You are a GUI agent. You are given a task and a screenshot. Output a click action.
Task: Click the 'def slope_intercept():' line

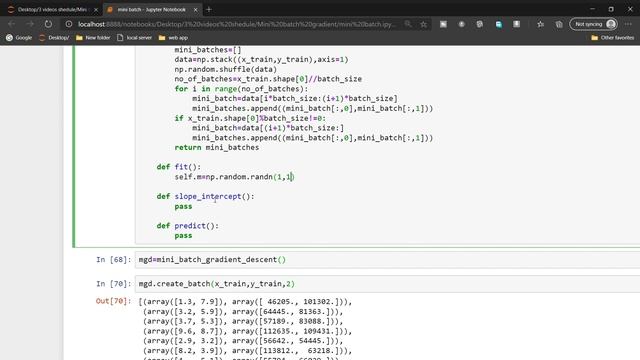[205, 196]
